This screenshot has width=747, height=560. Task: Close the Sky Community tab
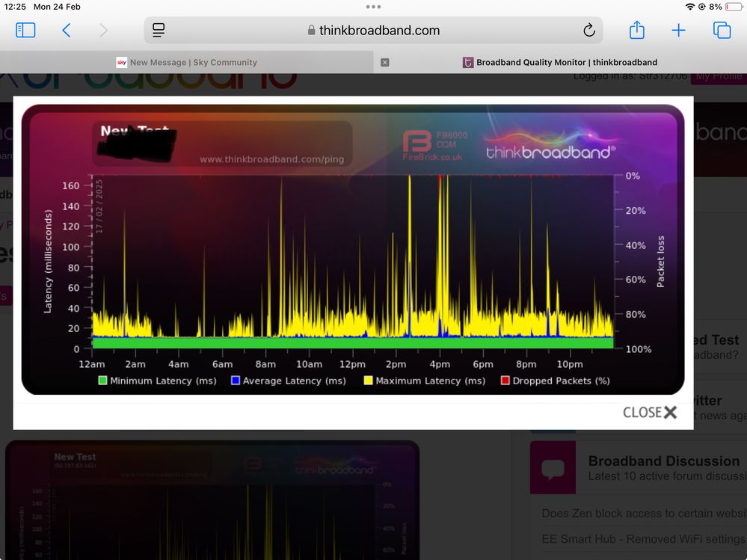(x=385, y=62)
